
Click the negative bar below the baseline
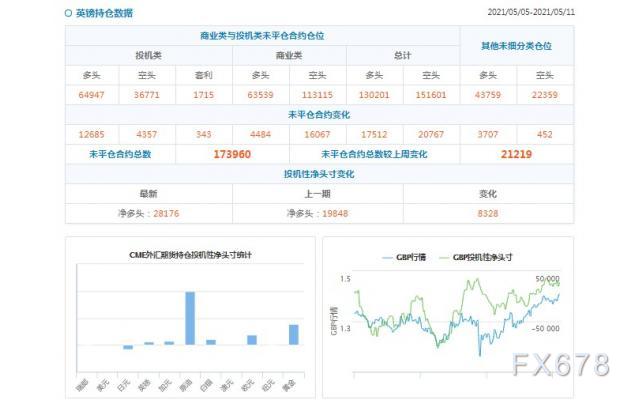[128, 347]
